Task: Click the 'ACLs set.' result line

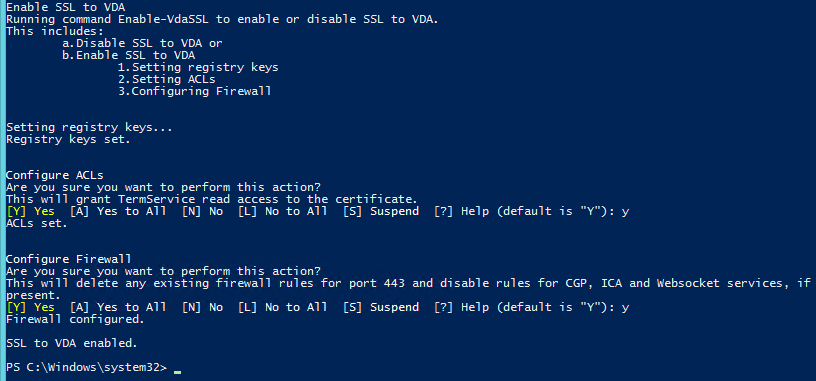Action: [x=36, y=223]
